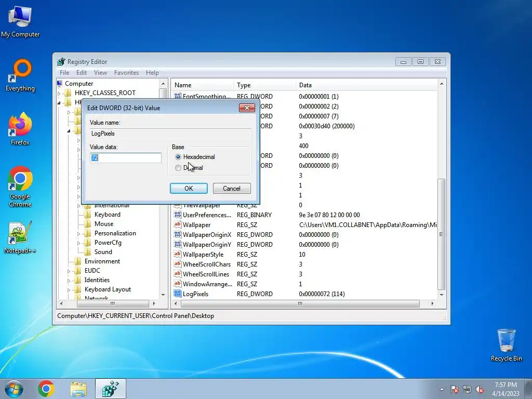The image size is (532, 399).
Task: Open My Computer desktop icon
Action: point(20,22)
